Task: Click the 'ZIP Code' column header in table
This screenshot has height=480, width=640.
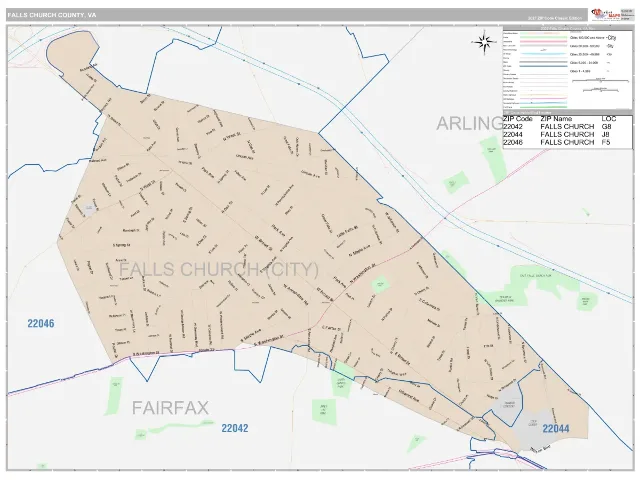Action: tap(518, 119)
